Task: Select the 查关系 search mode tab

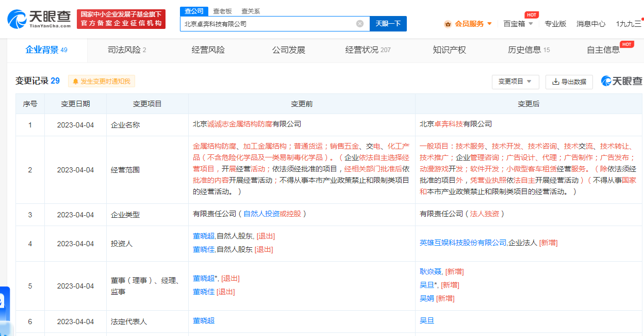Action: [251, 11]
